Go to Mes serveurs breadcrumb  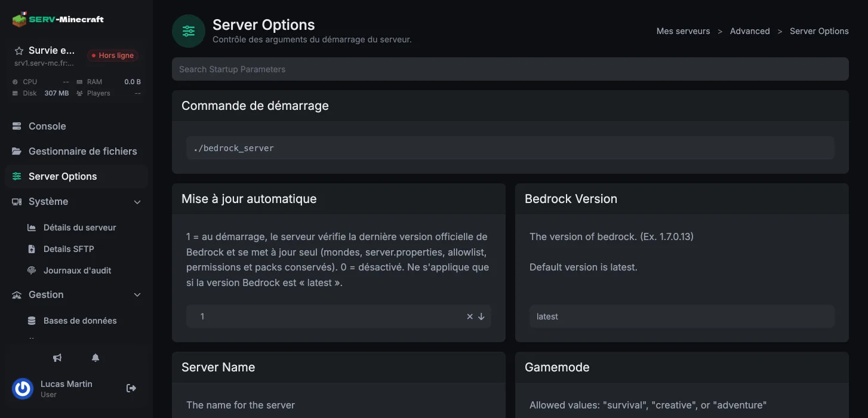(x=683, y=31)
